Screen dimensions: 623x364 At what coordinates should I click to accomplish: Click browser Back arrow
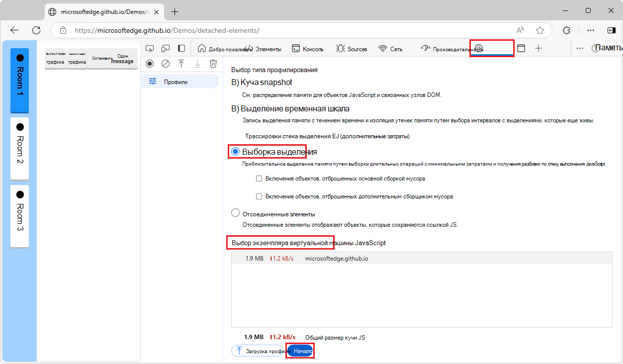pos(14,30)
